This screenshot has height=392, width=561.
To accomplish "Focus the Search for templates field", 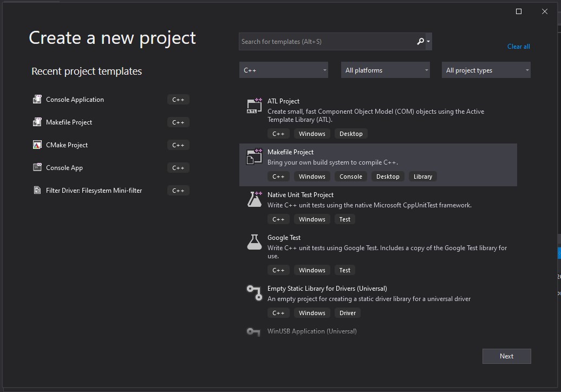I will 328,42.
